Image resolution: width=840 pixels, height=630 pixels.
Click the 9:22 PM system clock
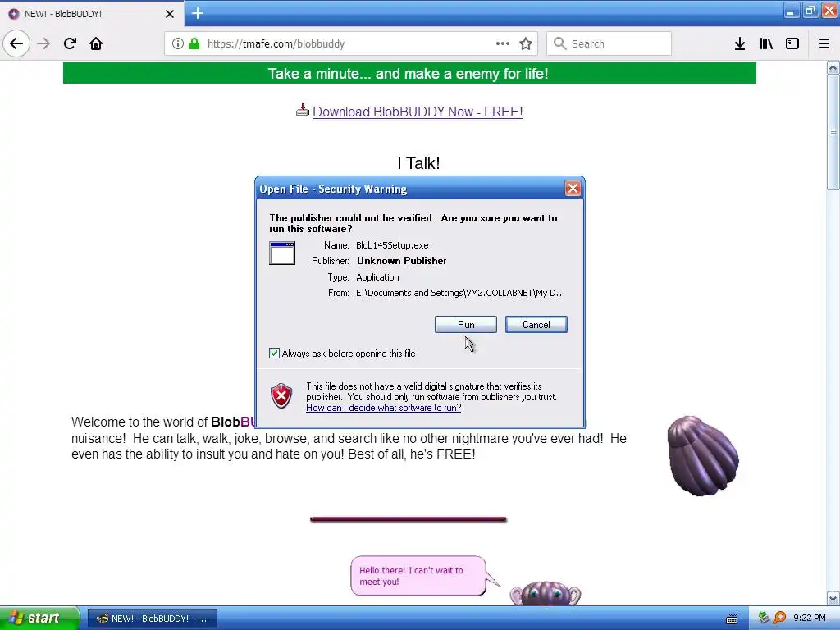click(810, 618)
